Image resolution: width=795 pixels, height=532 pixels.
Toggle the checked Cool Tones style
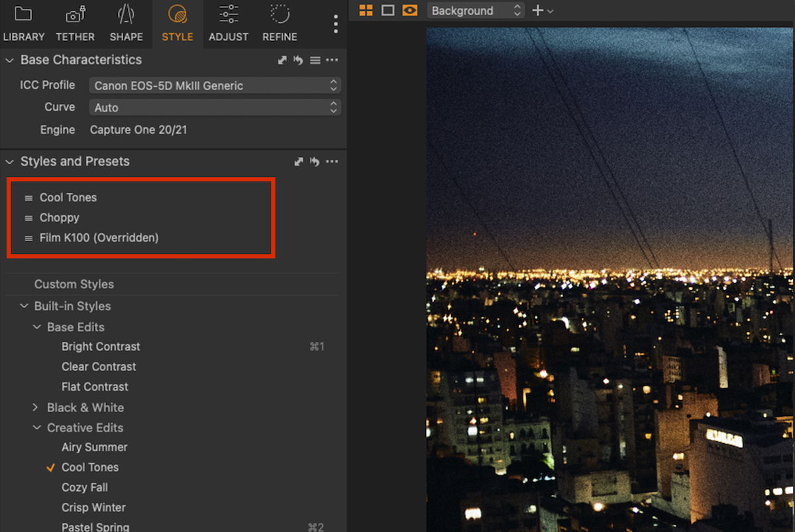click(90, 467)
